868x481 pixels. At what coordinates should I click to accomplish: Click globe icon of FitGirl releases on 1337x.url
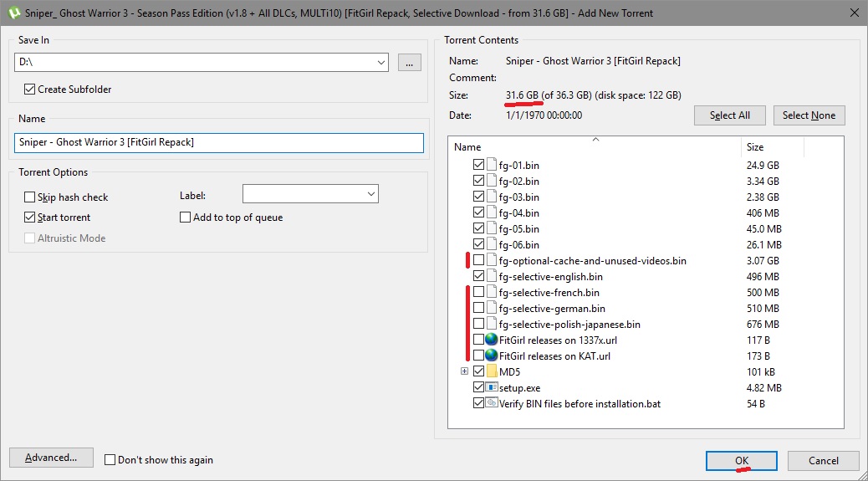(x=492, y=340)
